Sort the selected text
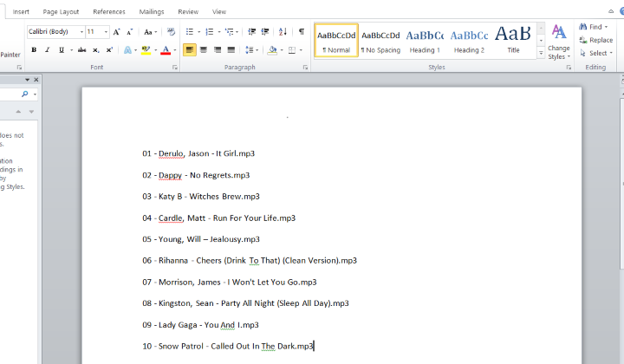The image size is (624, 364). pyautogui.click(x=283, y=32)
